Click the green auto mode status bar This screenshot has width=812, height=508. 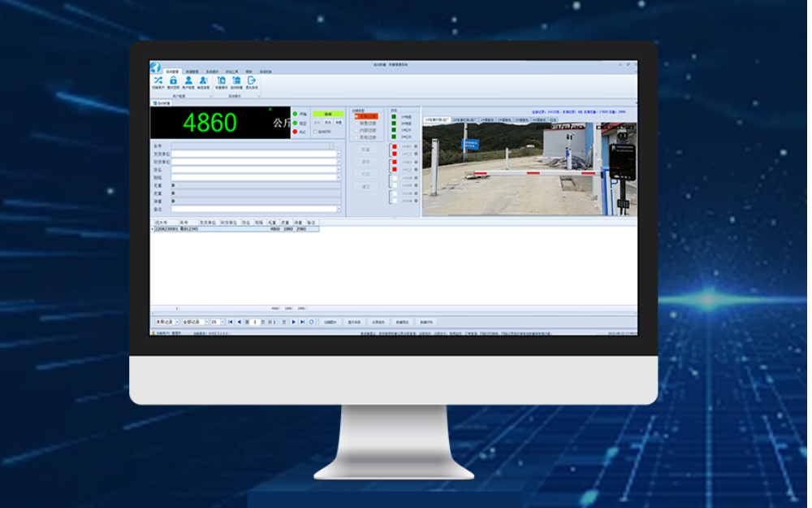[x=328, y=114]
